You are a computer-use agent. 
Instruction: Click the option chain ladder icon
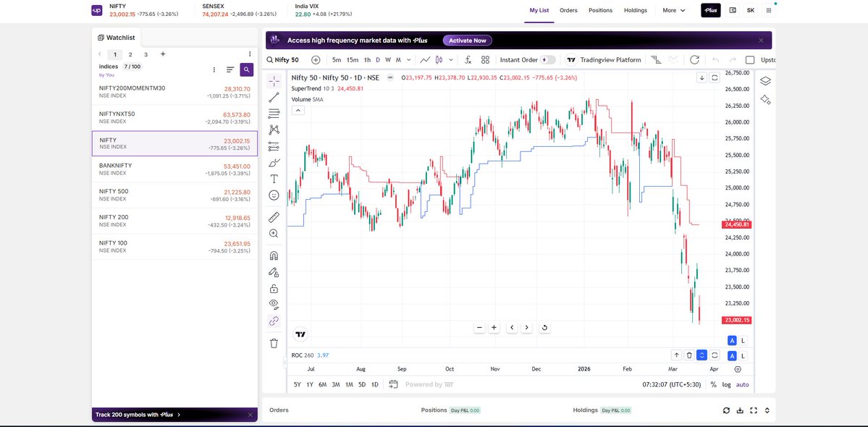click(656, 60)
